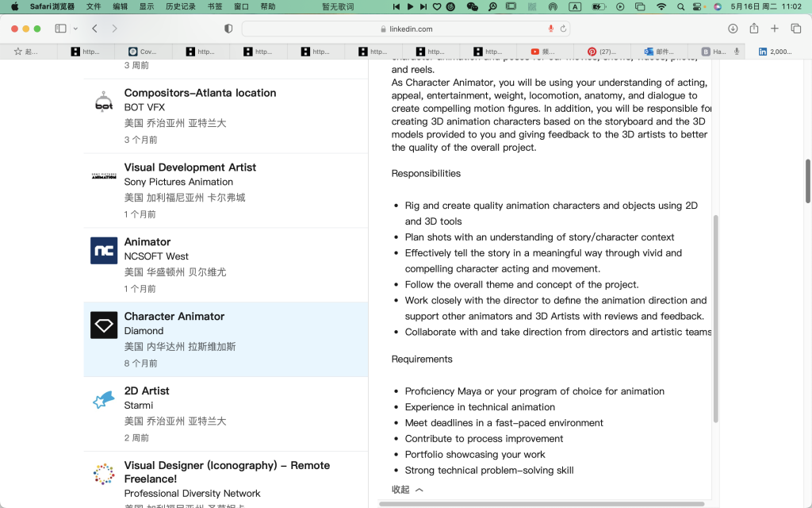The image size is (812, 508).
Task: Click the Diamond company logo
Action: point(104,325)
